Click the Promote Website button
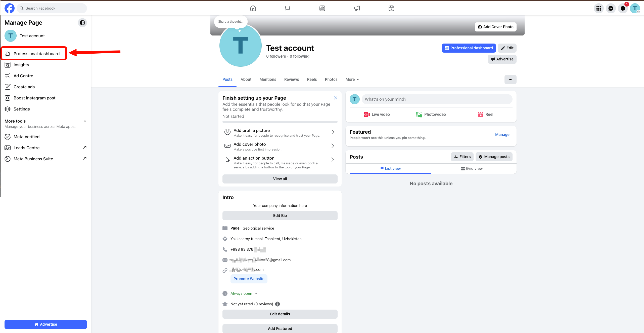644x333 pixels. pos(249,279)
